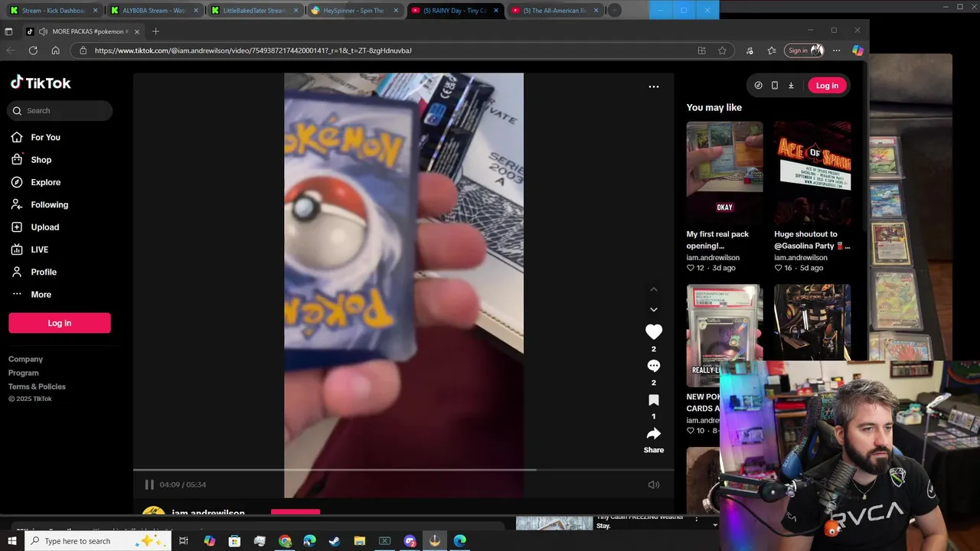Viewport: 980px width, 551px height.
Task: Open File Explorer from the taskbar
Action: 360,541
